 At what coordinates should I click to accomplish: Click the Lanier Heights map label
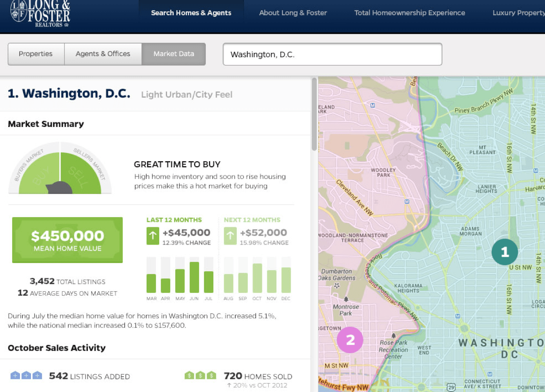click(x=487, y=189)
